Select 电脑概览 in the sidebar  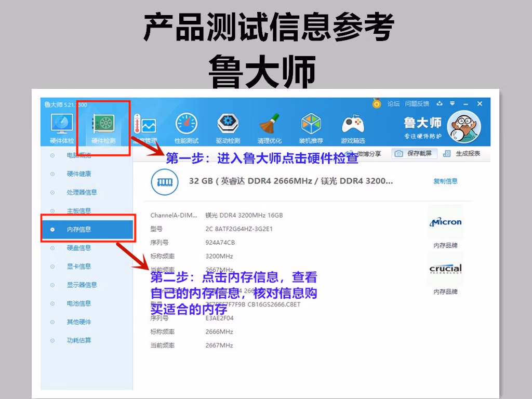click(x=79, y=155)
